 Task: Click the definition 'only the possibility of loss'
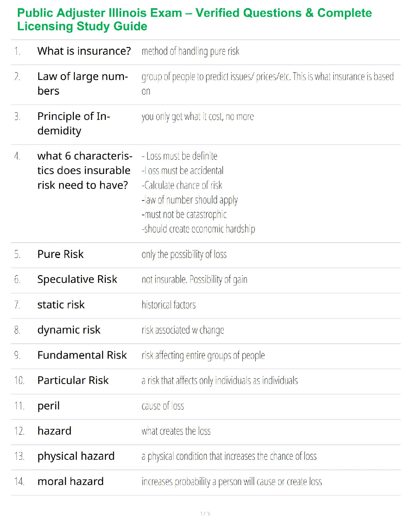point(184,255)
